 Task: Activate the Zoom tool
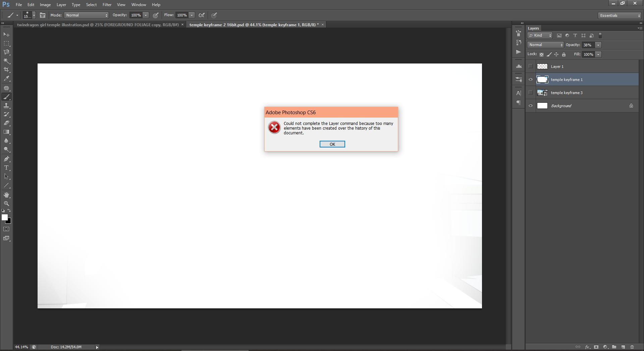[6, 203]
